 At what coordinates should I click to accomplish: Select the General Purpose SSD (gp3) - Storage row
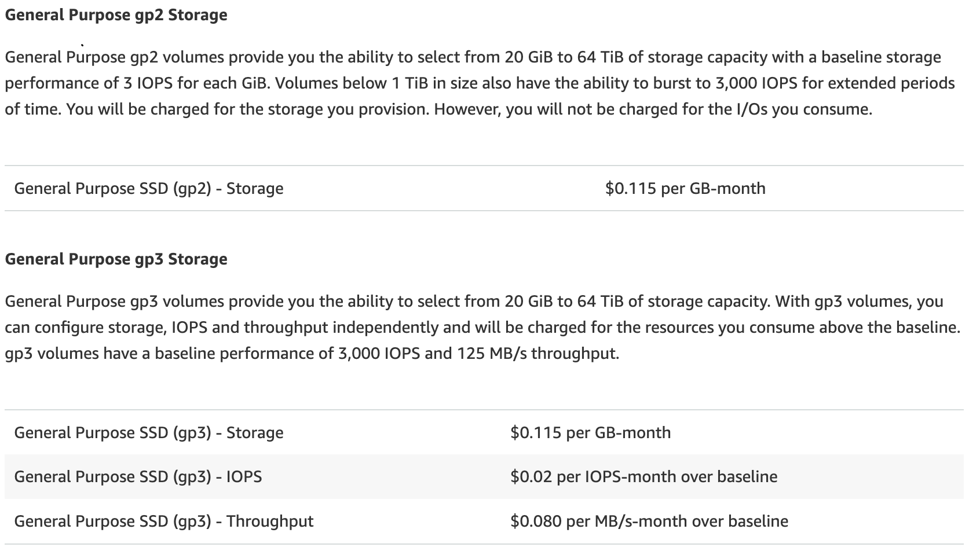[484, 433]
